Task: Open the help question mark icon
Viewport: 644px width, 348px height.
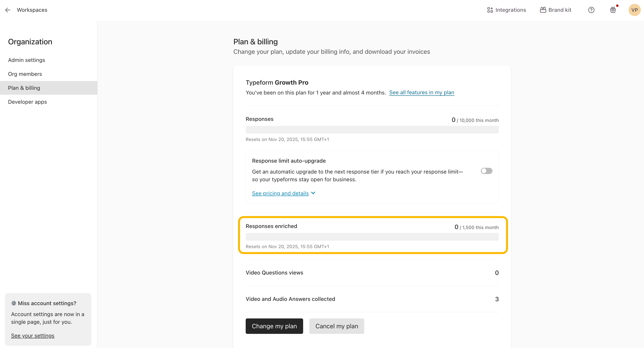Action: click(591, 10)
